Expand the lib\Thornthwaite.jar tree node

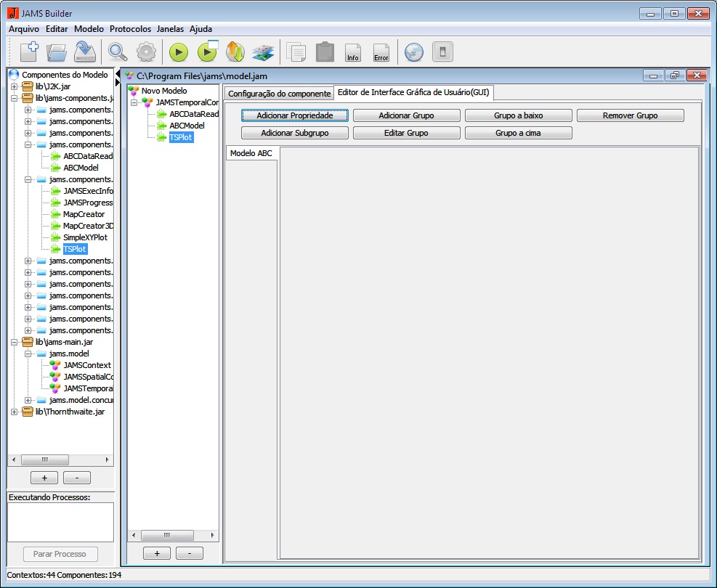coord(15,412)
